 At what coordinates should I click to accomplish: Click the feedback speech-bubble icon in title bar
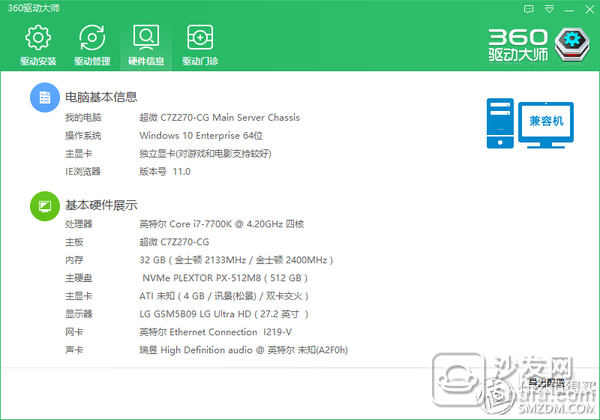(x=528, y=9)
